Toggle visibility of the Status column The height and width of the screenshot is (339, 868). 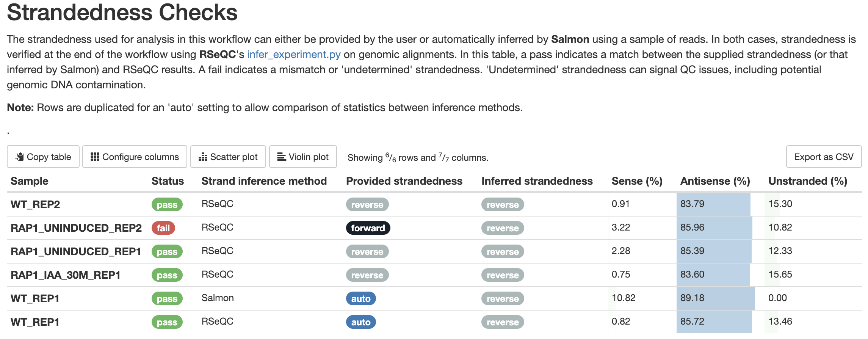pos(167,181)
